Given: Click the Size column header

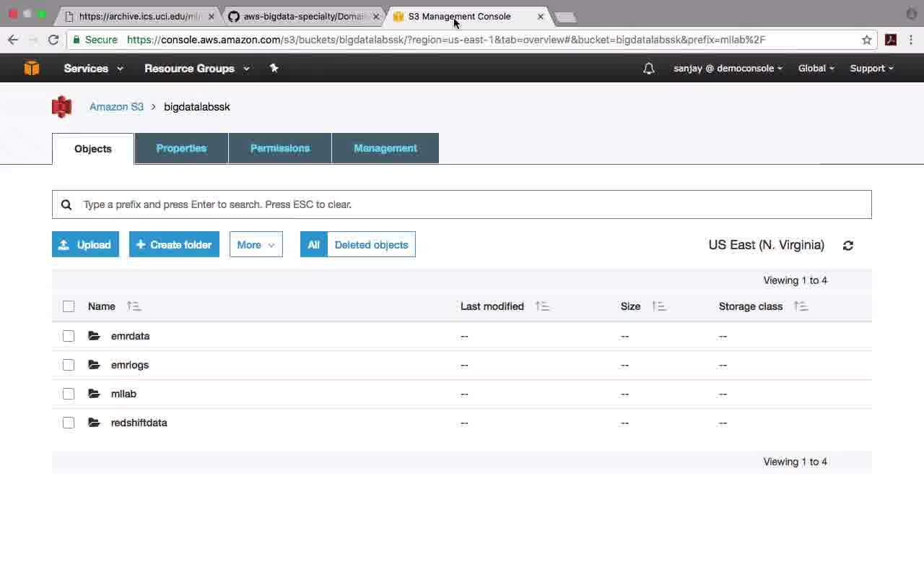Looking at the screenshot, I should (631, 306).
